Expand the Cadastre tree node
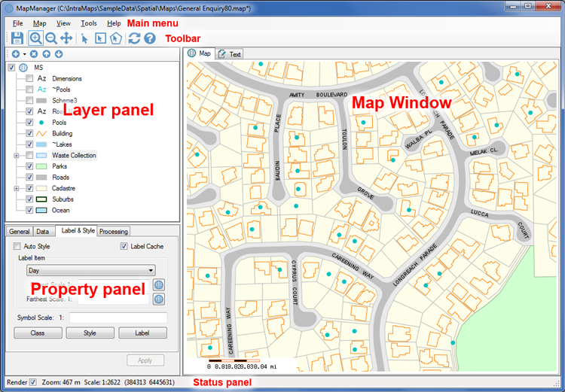 tap(17, 188)
